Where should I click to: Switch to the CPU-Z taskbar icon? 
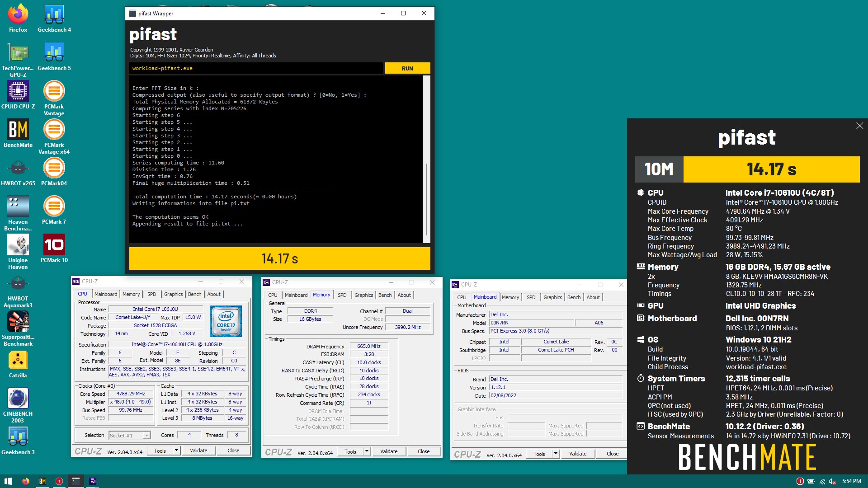pos(93,481)
